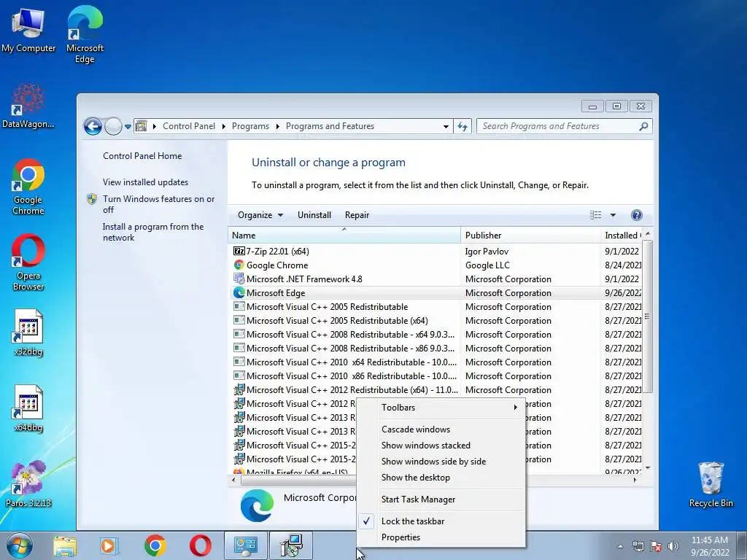The width and height of the screenshot is (747, 560).
Task: Click the taskbar clock 11:45 AM
Action: coord(710,546)
